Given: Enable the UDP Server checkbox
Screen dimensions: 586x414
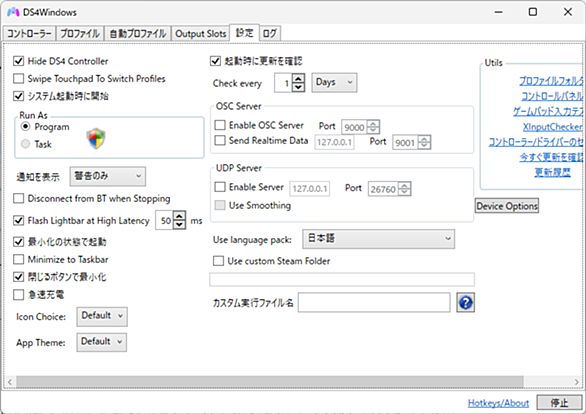Looking at the screenshot, I should 220,186.
